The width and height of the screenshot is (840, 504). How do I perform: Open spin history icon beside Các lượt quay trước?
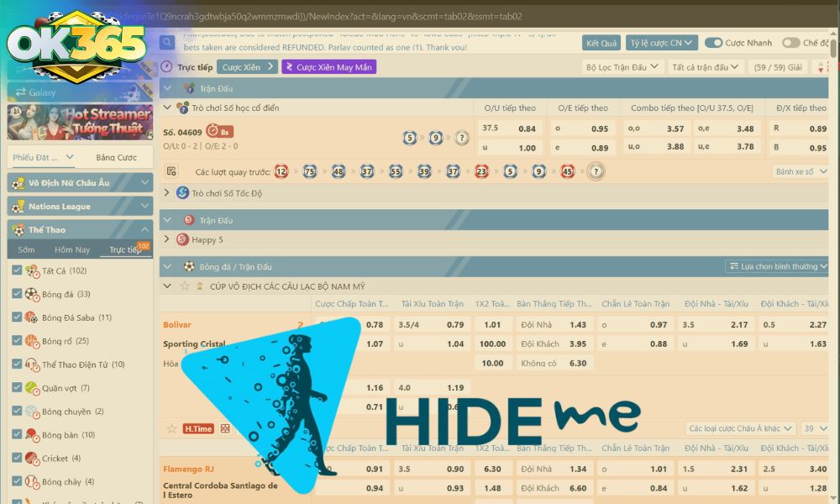(171, 171)
